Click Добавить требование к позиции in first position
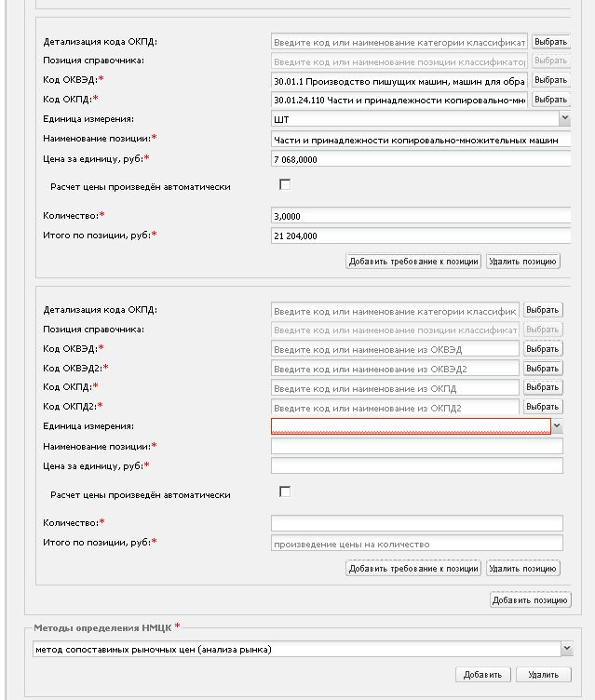Viewport: 595px width, 700px height. point(413,262)
